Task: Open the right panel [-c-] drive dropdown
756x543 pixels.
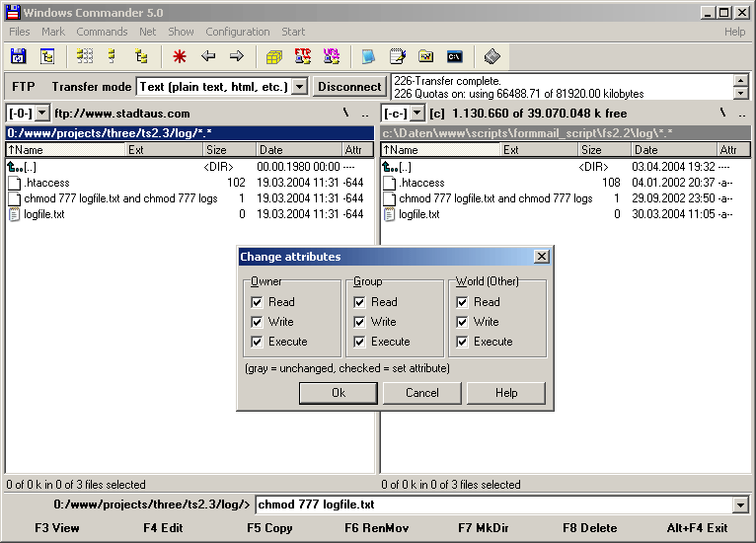Action: click(x=417, y=114)
